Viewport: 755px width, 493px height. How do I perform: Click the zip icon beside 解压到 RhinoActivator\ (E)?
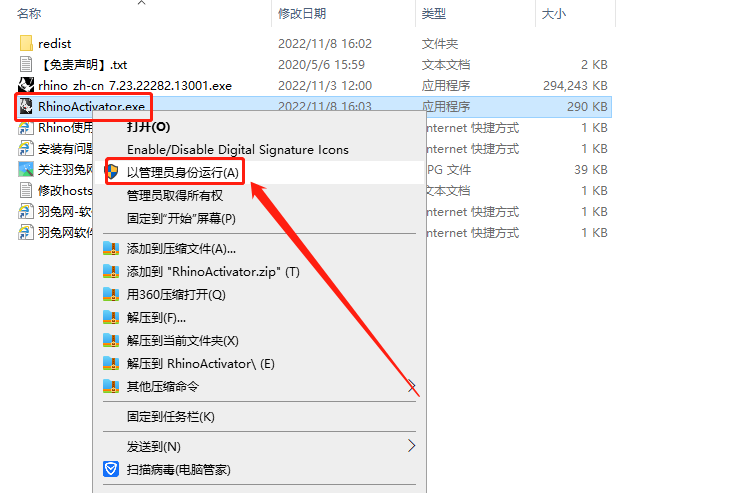coord(111,363)
